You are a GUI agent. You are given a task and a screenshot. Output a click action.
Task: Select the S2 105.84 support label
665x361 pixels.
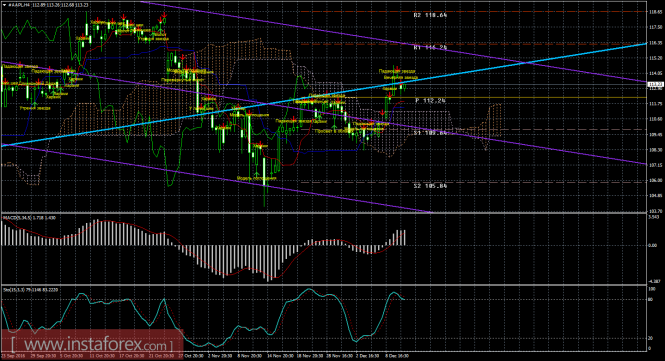click(430, 185)
